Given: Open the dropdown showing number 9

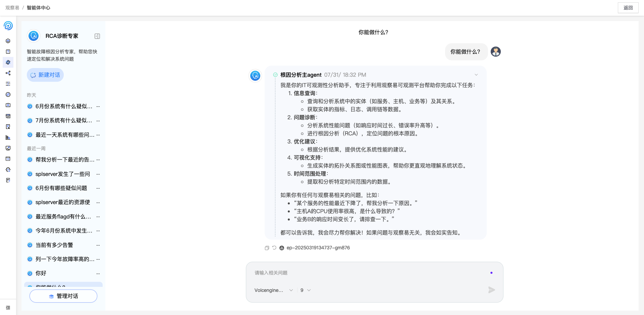Looking at the screenshot, I should click(305, 290).
